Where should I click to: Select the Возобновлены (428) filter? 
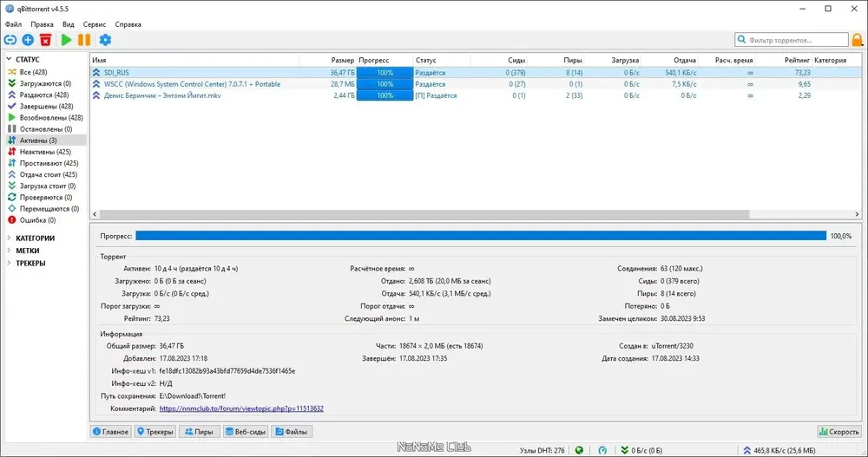51,117
